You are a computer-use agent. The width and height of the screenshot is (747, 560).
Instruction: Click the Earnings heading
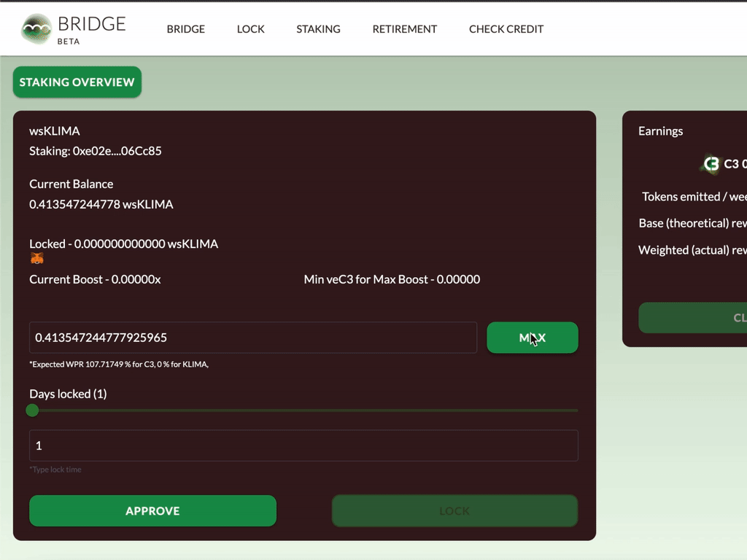coord(660,131)
